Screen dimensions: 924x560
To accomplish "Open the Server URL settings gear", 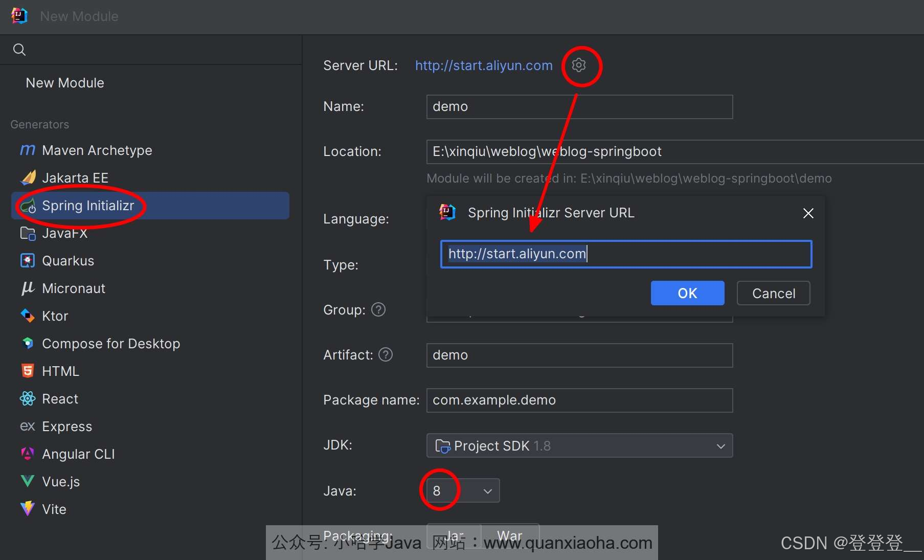I will 578,65.
